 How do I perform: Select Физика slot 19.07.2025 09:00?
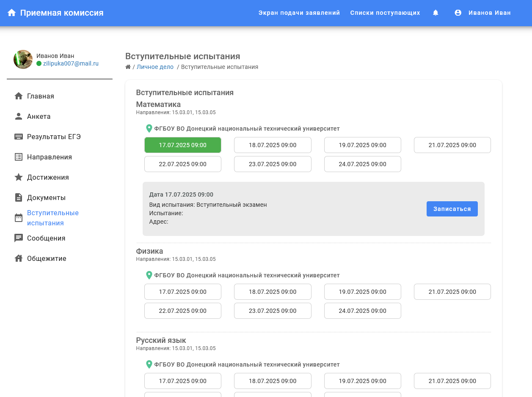tap(363, 292)
